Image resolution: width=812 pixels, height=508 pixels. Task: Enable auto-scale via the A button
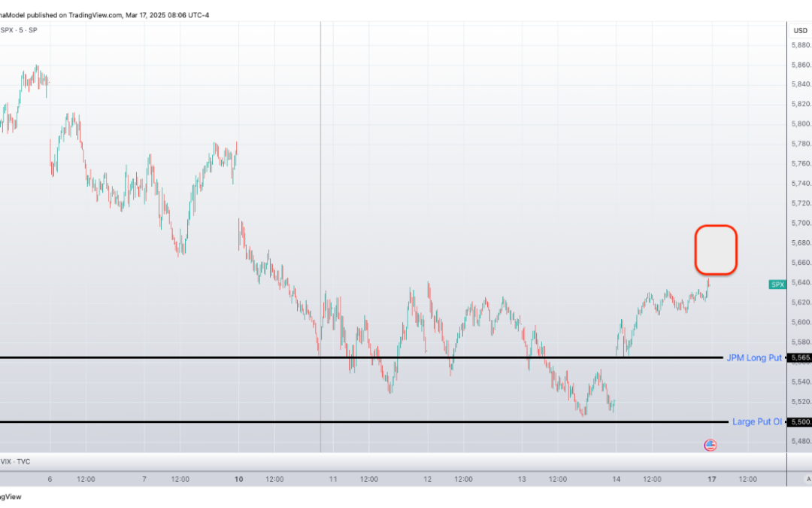[807, 479]
